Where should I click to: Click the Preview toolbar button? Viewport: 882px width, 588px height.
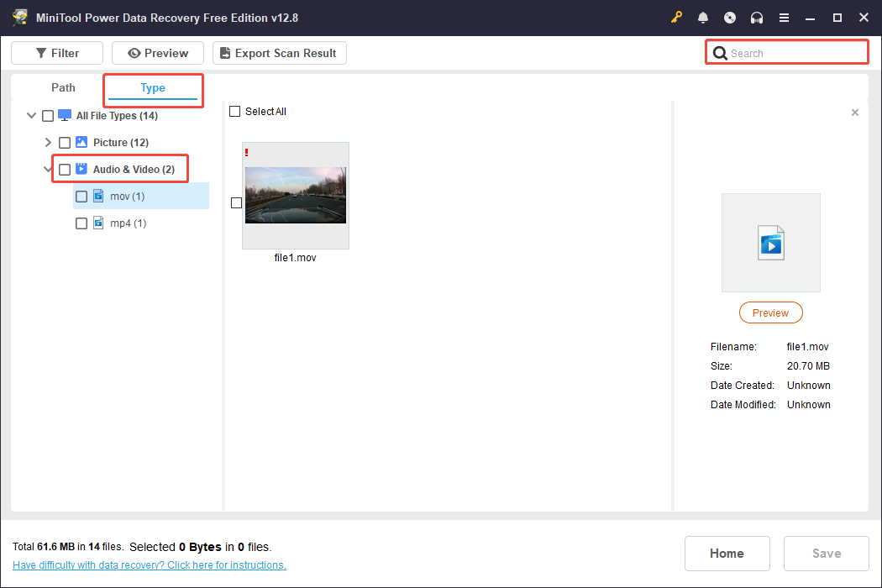pyautogui.click(x=158, y=53)
